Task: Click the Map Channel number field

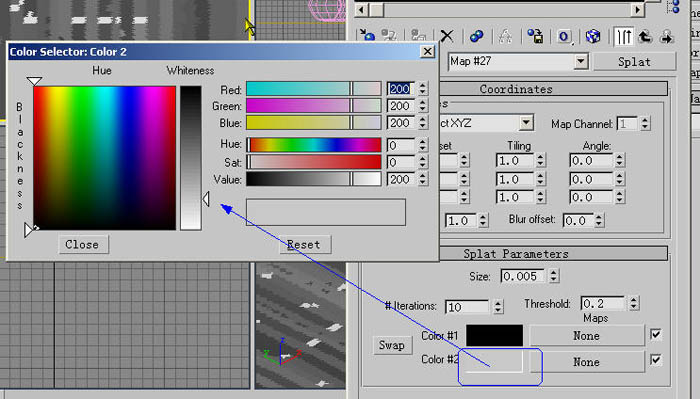Action: point(627,123)
